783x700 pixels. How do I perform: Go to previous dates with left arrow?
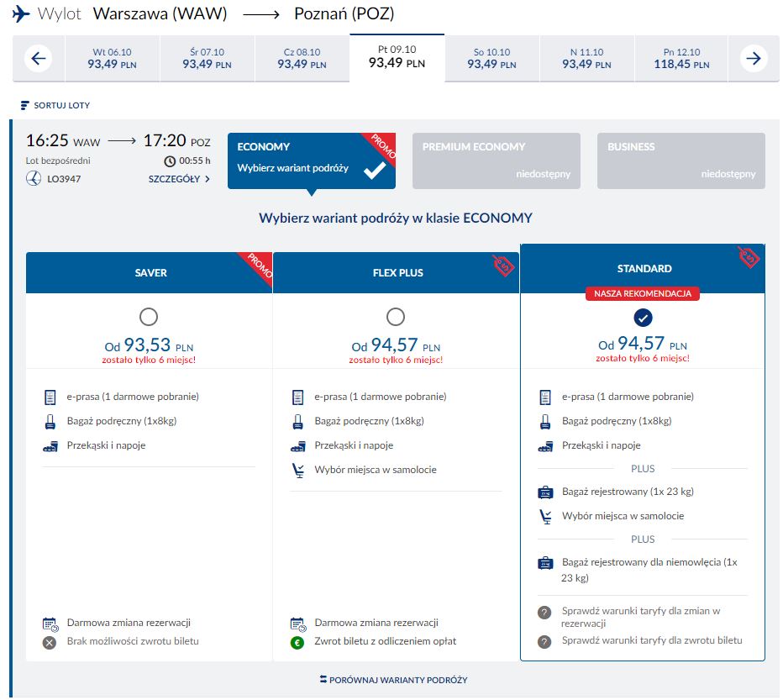(x=39, y=59)
